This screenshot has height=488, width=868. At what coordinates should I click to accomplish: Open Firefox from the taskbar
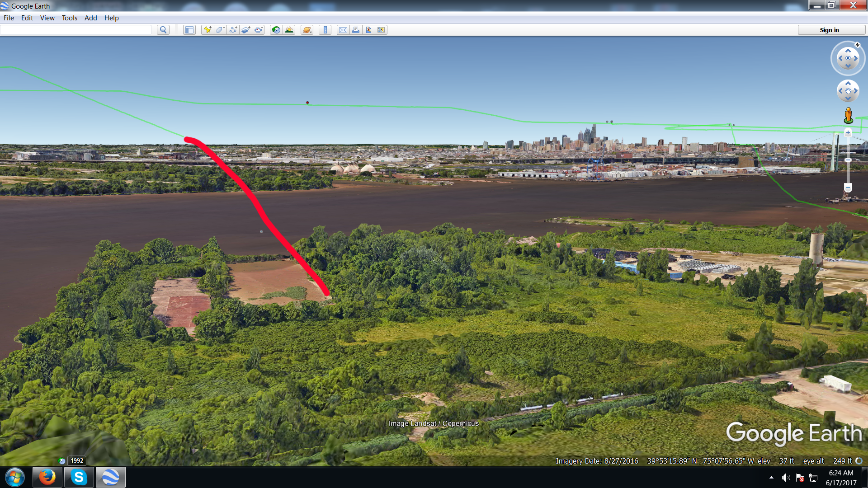(47, 477)
